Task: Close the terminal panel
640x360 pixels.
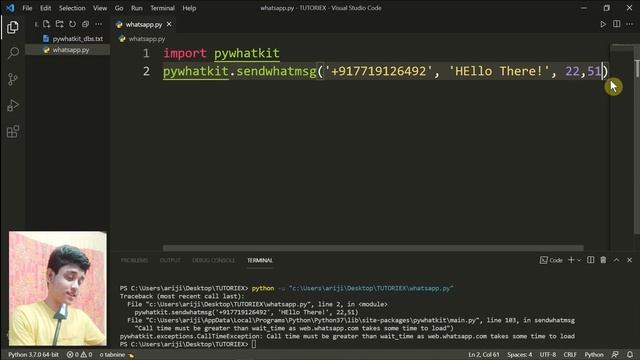Action: pos(629,260)
